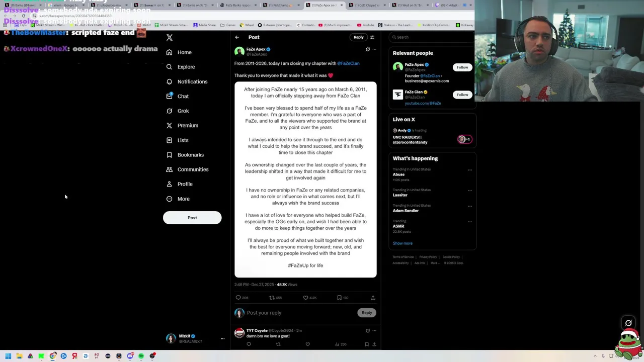Click the white Post button

point(192,218)
